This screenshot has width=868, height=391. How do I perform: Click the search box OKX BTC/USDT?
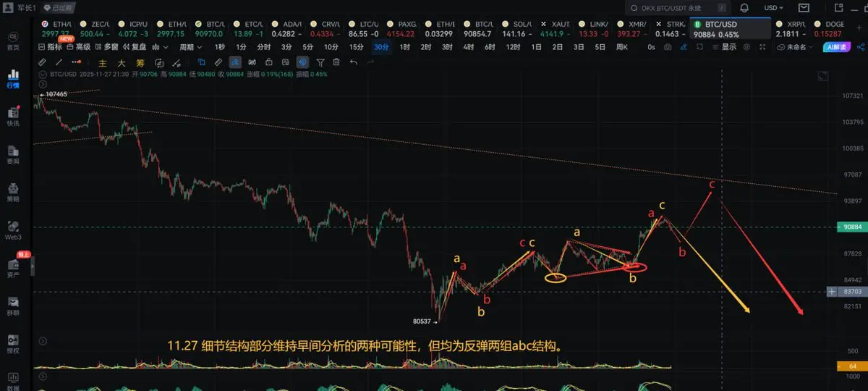coord(678,8)
